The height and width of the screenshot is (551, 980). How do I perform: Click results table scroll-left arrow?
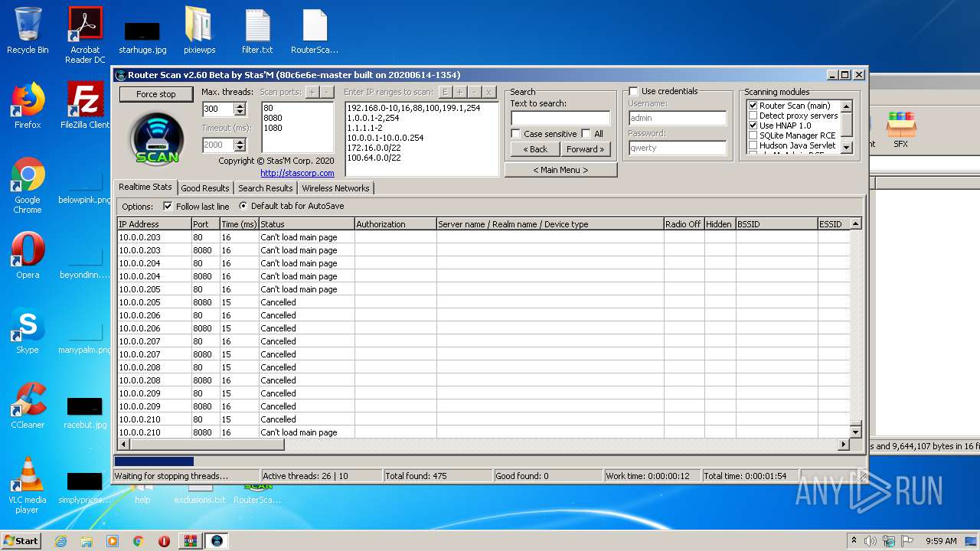[124, 445]
